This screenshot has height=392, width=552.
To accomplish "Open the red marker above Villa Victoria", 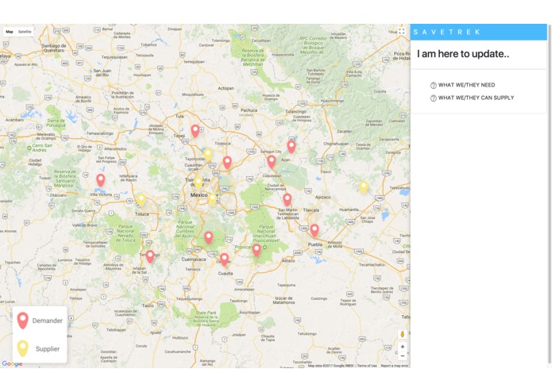I will tap(101, 180).
